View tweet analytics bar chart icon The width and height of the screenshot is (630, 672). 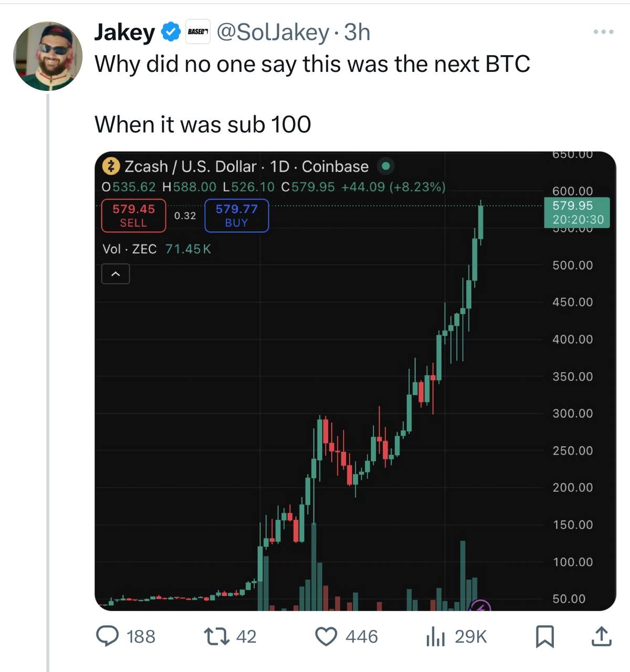(435, 636)
